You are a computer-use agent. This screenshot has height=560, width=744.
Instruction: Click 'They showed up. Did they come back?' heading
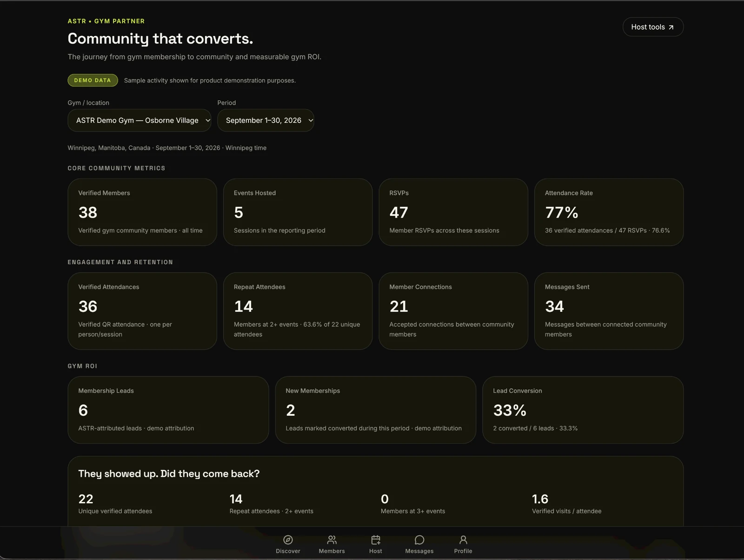click(169, 473)
